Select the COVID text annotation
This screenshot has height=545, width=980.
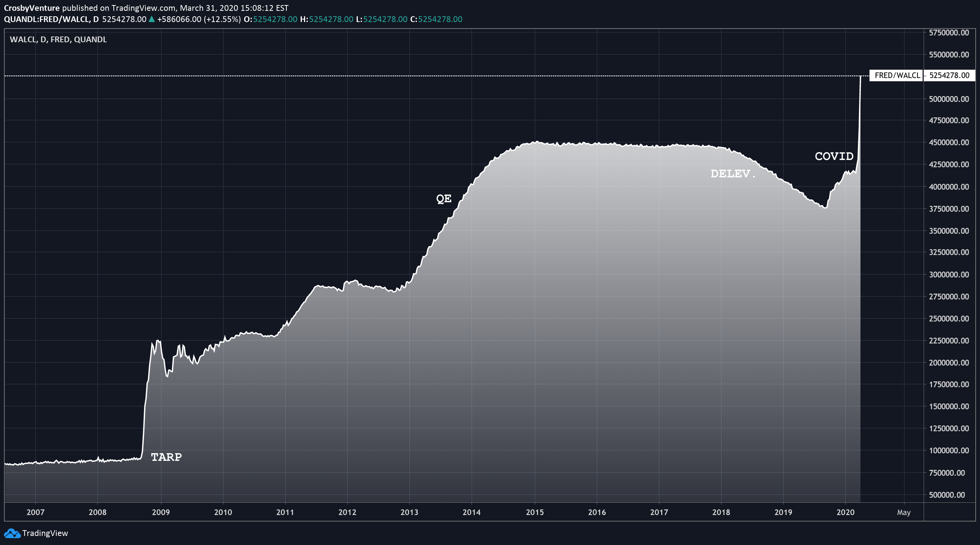coord(834,156)
